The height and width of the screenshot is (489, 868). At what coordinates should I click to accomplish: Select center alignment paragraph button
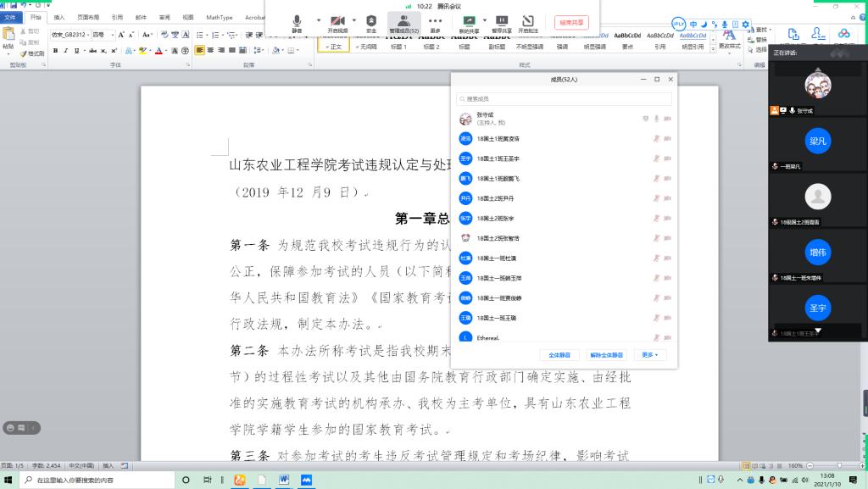point(210,50)
